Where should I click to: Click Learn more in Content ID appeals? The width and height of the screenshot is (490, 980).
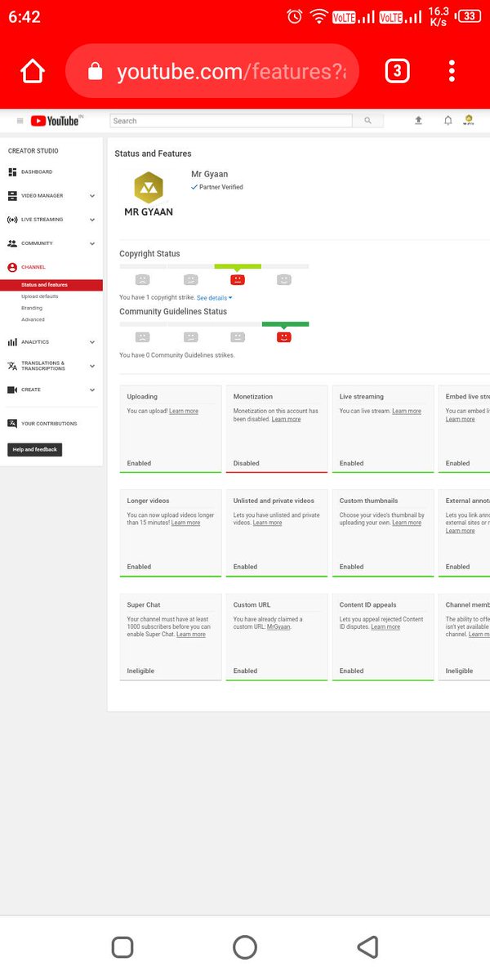(x=385, y=627)
